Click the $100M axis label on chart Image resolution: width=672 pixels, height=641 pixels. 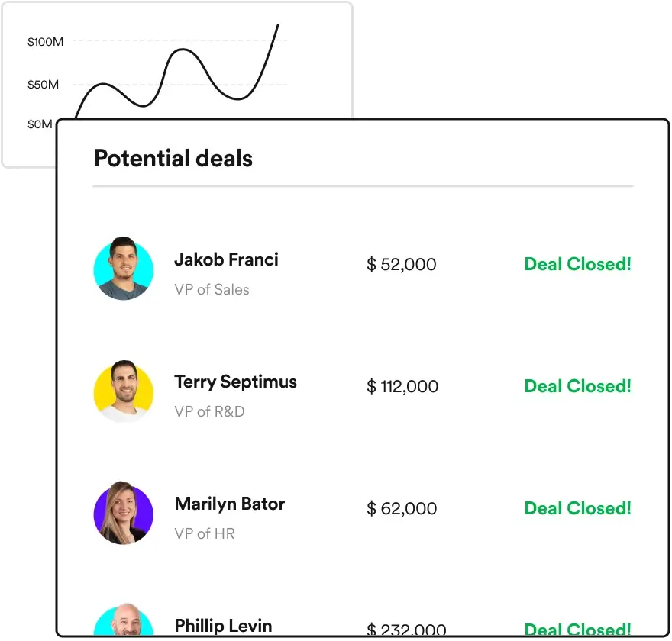(x=45, y=42)
